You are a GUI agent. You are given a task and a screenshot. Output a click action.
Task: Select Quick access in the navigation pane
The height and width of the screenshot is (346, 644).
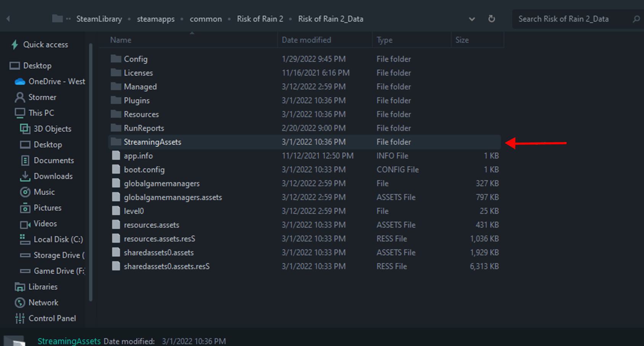tap(46, 45)
